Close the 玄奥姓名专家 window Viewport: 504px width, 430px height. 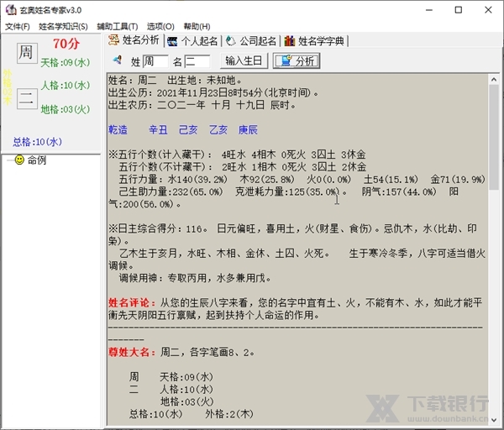[x=488, y=10]
